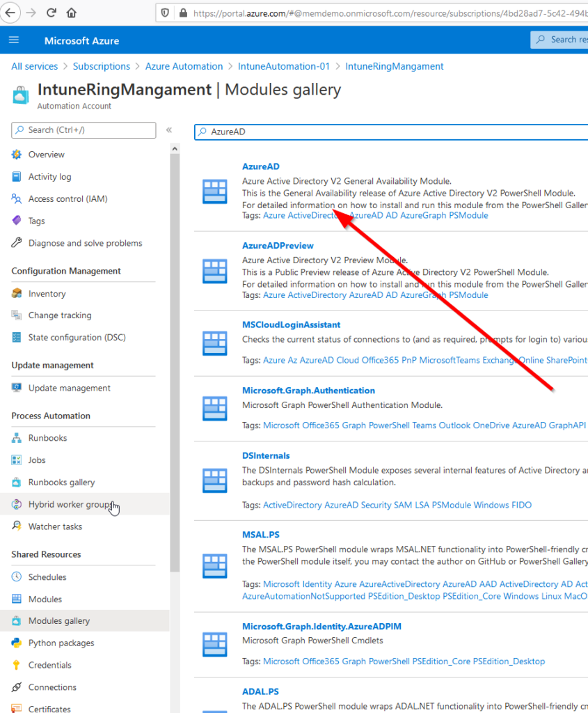Collapse the sidebar with the double chevron
The height and width of the screenshot is (713, 588).
169,130
